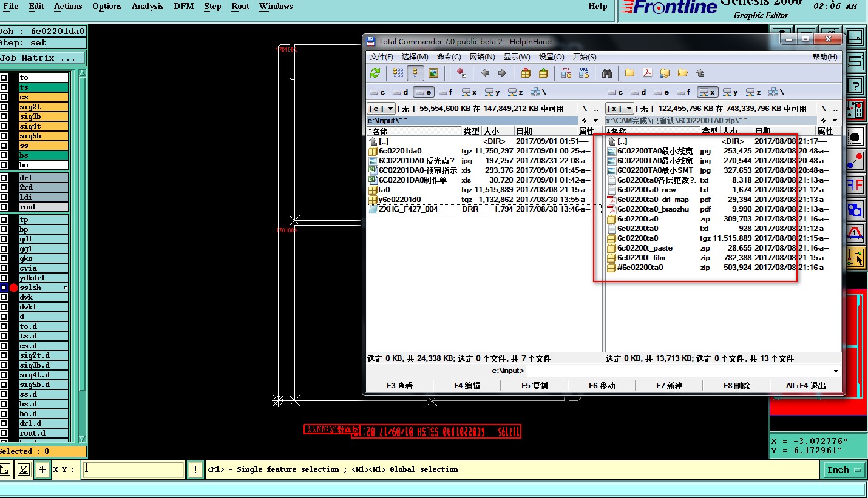Open the right panel [-x-] drive dropdown
The width and height of the screenshot is (868, 498).
[x=620, y=109]
